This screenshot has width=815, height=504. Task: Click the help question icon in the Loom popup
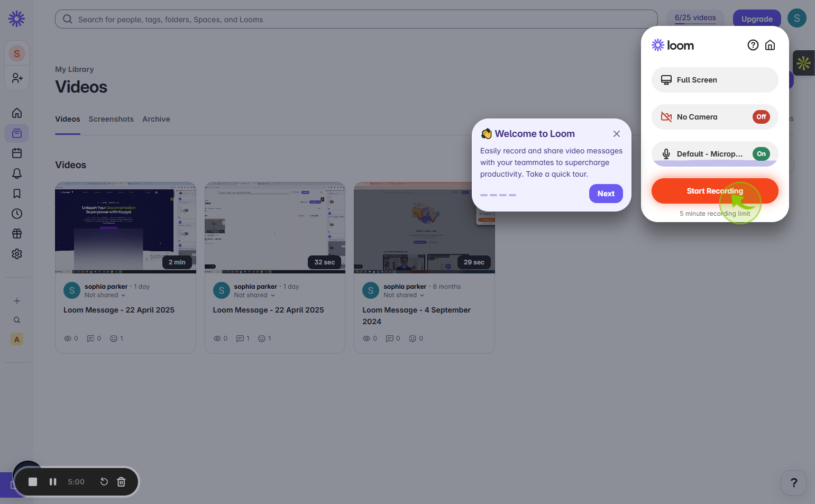[753, 45]
